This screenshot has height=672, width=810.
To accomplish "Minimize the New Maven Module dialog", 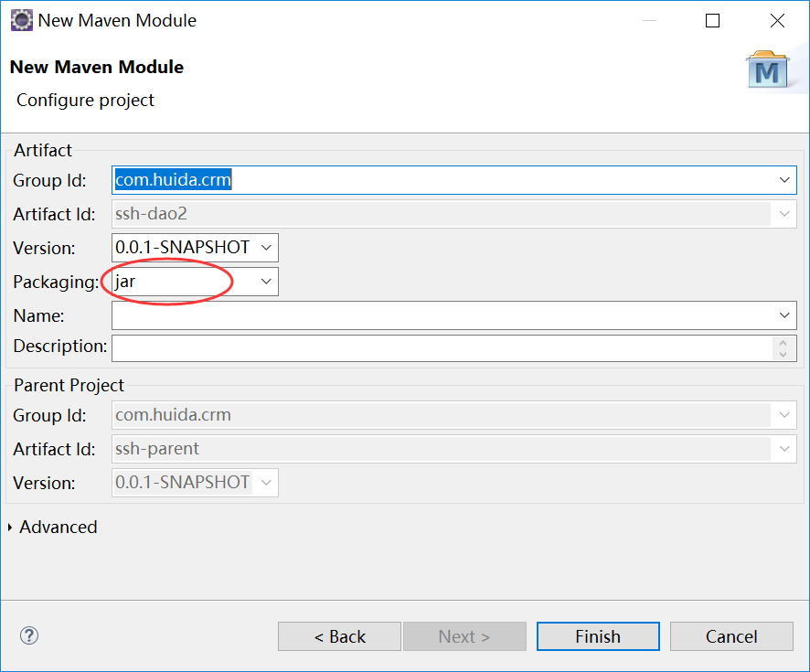I will point(649,20).
